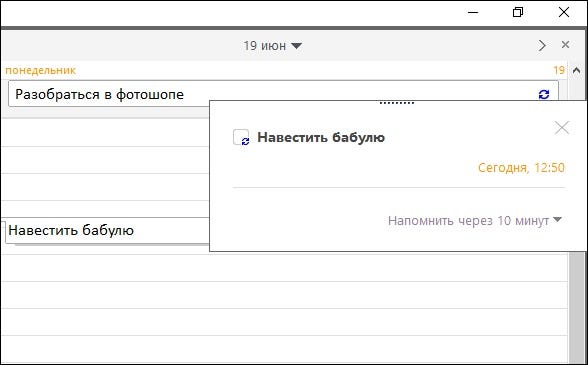The height and width of the screenshot is (365, 588).
Task: Select the Навестить бабулю task in the list
Action: click(x=107, y=230)
